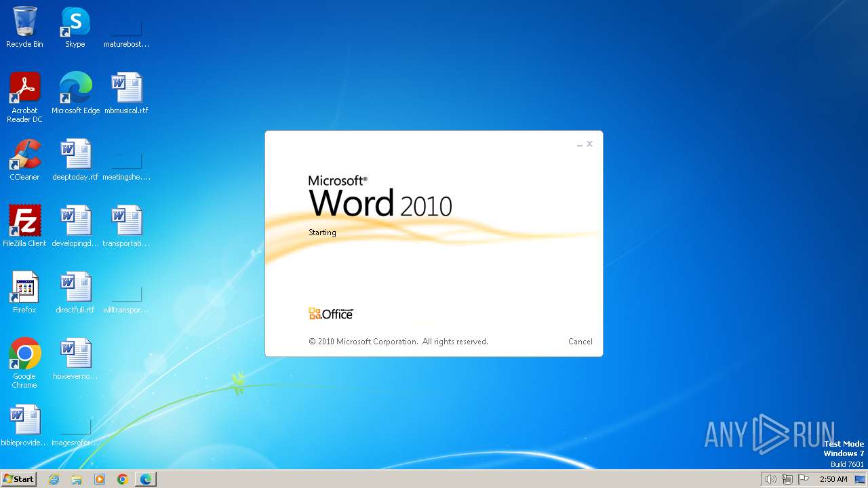Screen dimensions: 868x488
Task: Open Microsoft Edge from the taskbar
Action: (146, 479)
